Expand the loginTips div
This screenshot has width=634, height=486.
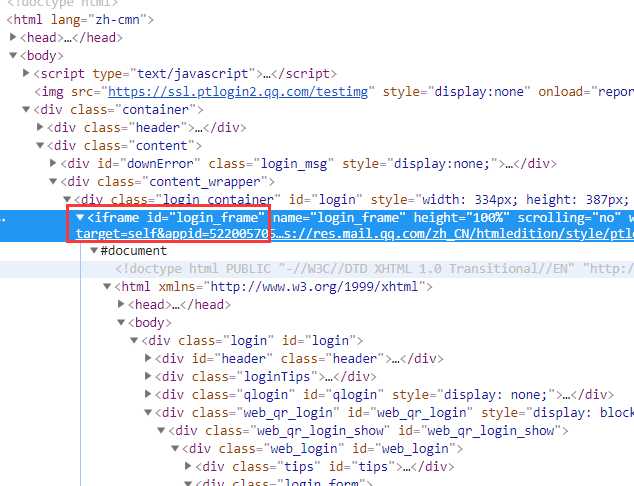coord(148,376)
